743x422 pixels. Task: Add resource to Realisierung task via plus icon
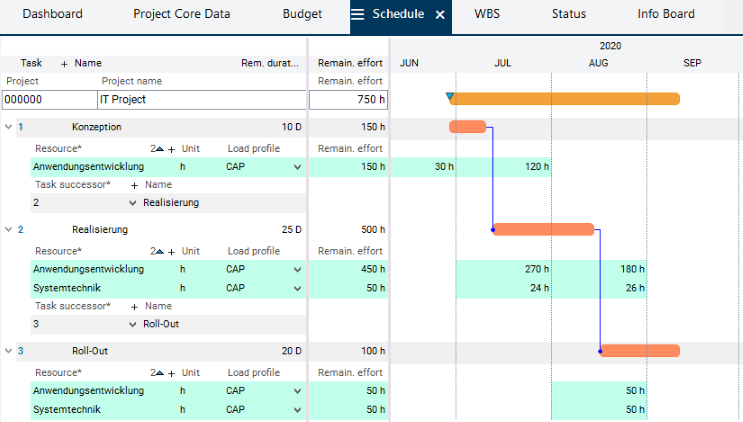171,251
